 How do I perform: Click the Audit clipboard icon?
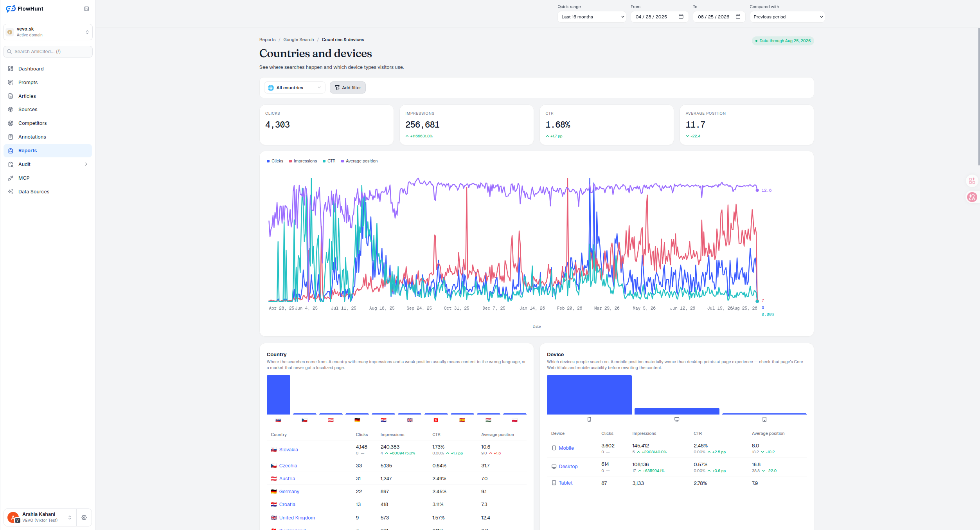coord(11,164)
